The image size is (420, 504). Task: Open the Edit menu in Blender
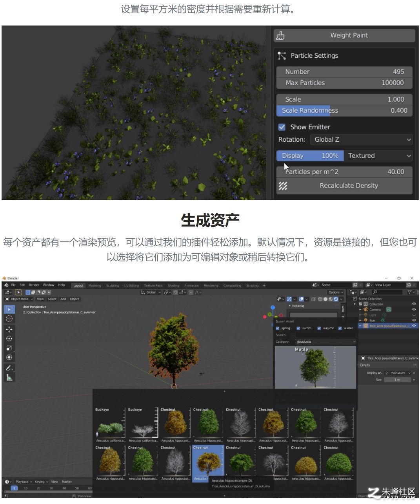point(22,285)
